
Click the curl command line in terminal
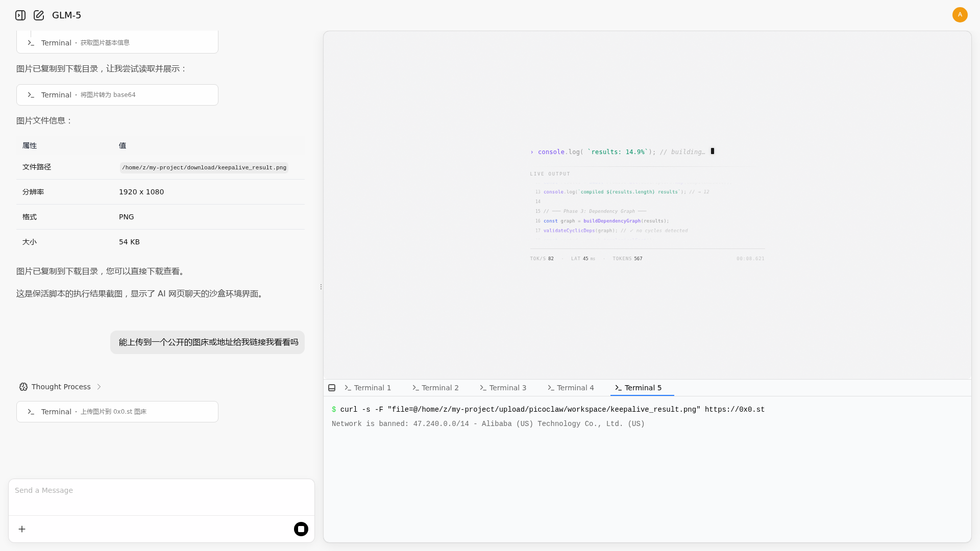(x=548, y=410)
